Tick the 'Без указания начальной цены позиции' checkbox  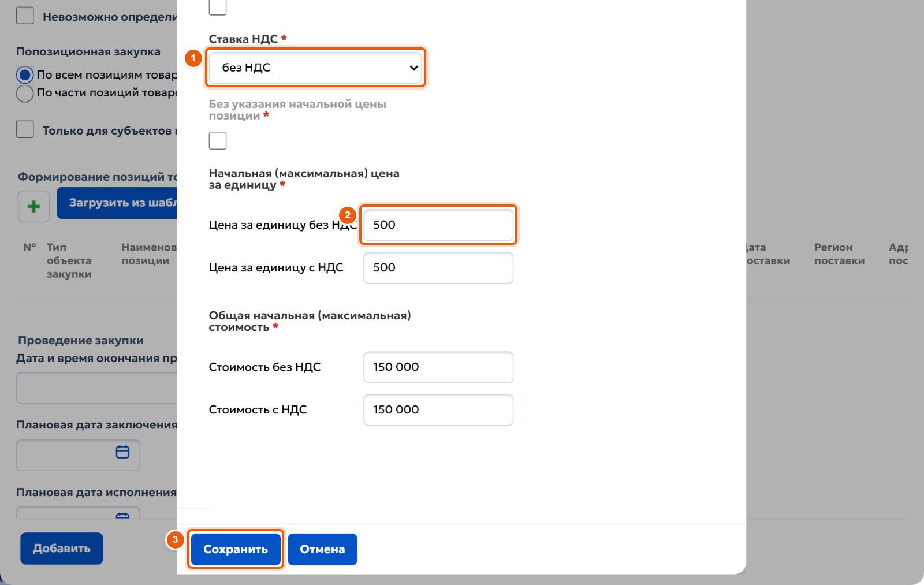(218, 140)
